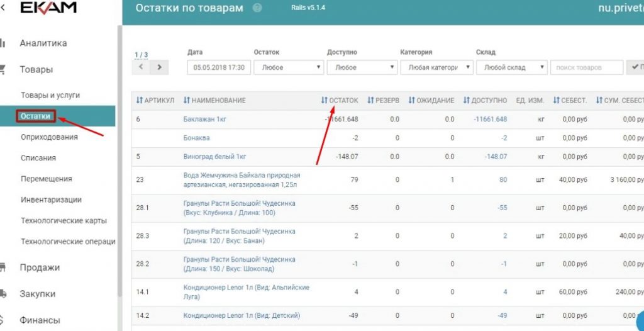Sort table by Остаток column arrows
This screenshot has height=331, width=644.
[x=325, y=100]
